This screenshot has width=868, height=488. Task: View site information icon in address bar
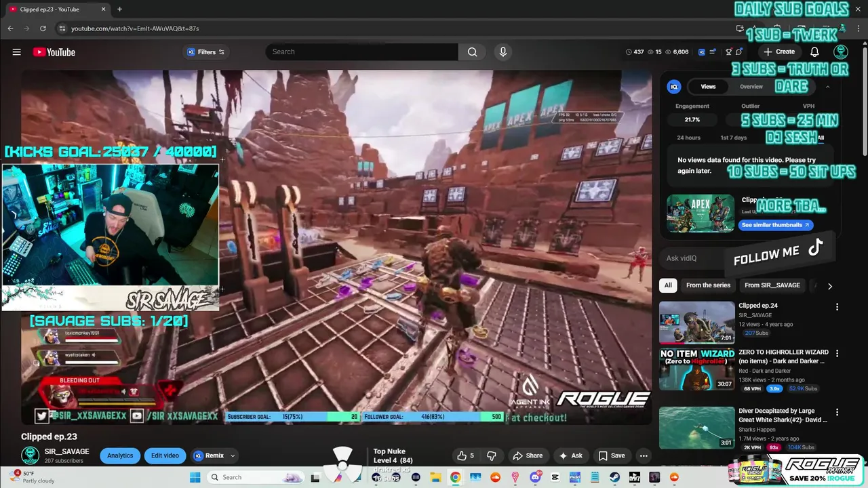pyautogui.click(x=62, y=28)
